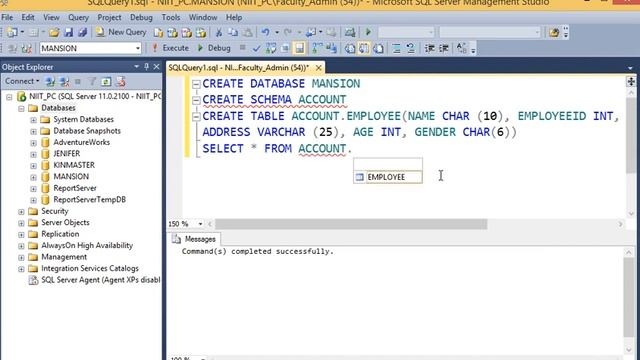Collapse the NIIT_PC server node
This screenshot has width=640, height=360.
pos(9,97)
